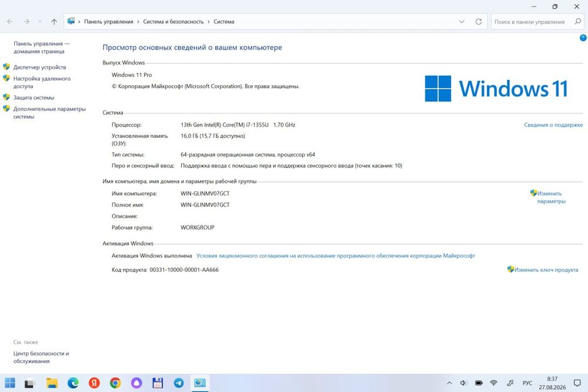Open 'Центр безопасности и обслуживания'
The width and height of the screenshot is (588, 392).
(41, 357)
